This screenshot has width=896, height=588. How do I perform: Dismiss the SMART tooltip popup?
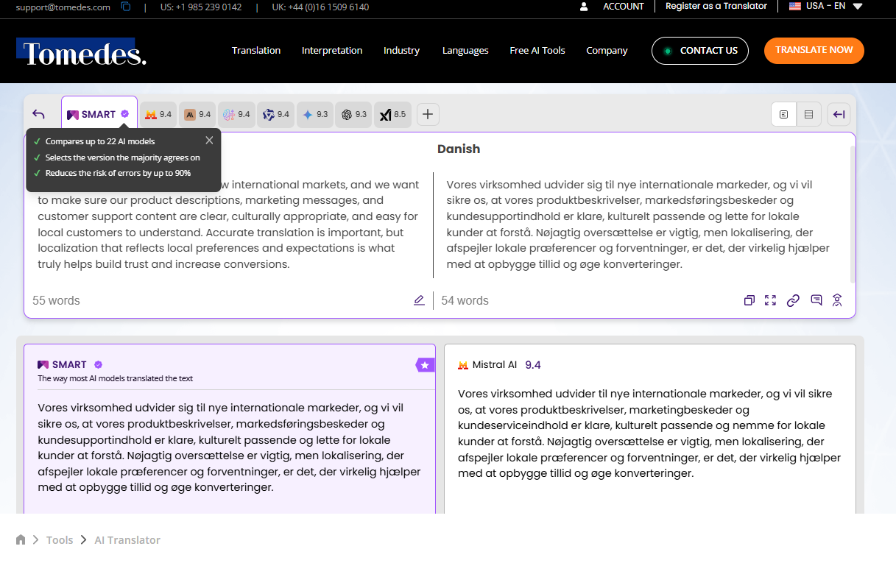[209, 140]
